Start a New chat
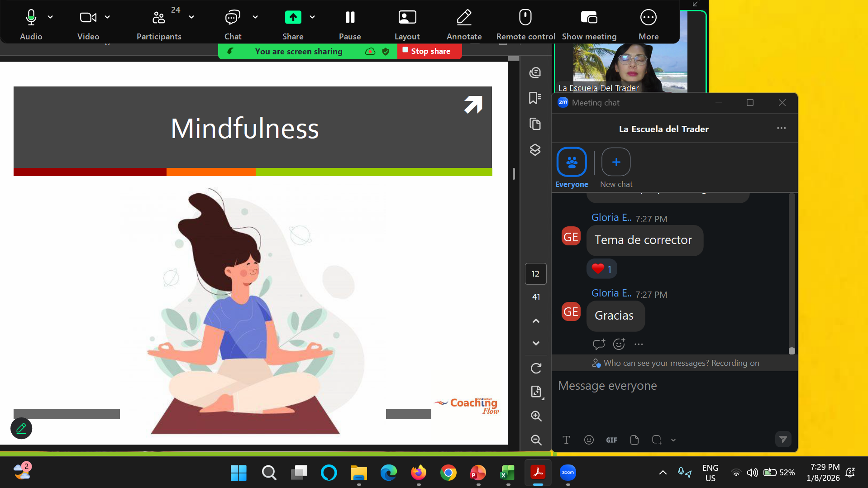 click(x=615, y=162)
